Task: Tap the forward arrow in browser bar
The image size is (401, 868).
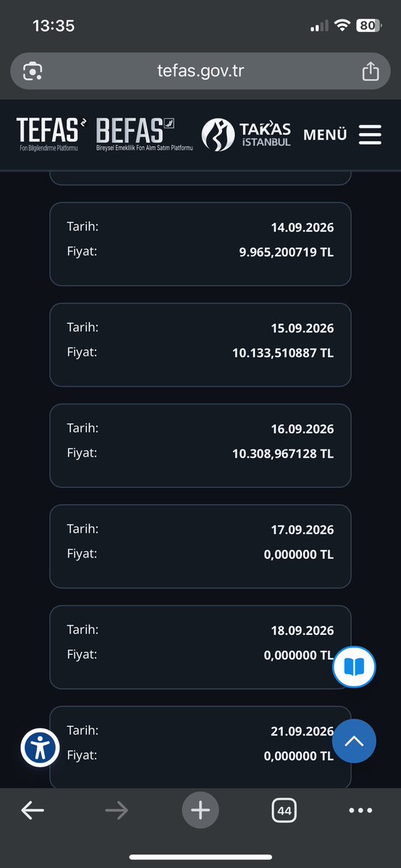Action: coord(117,810)
